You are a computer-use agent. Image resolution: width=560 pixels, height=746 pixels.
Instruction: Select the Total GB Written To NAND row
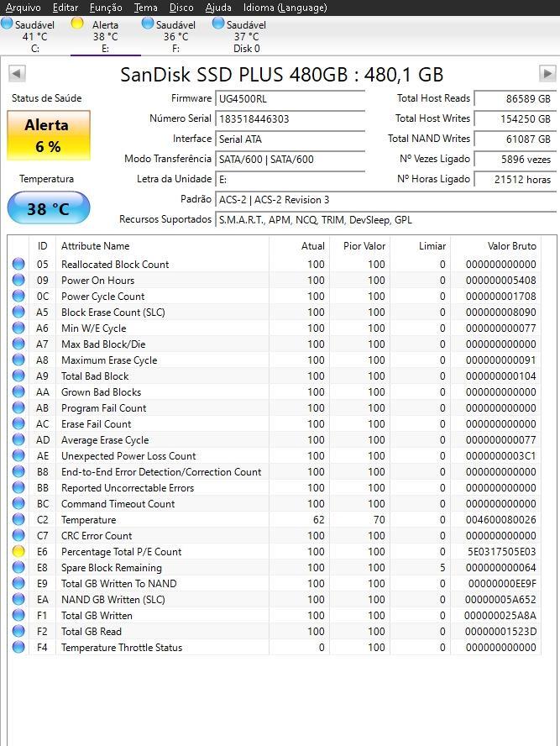click(x=275, y=583)
